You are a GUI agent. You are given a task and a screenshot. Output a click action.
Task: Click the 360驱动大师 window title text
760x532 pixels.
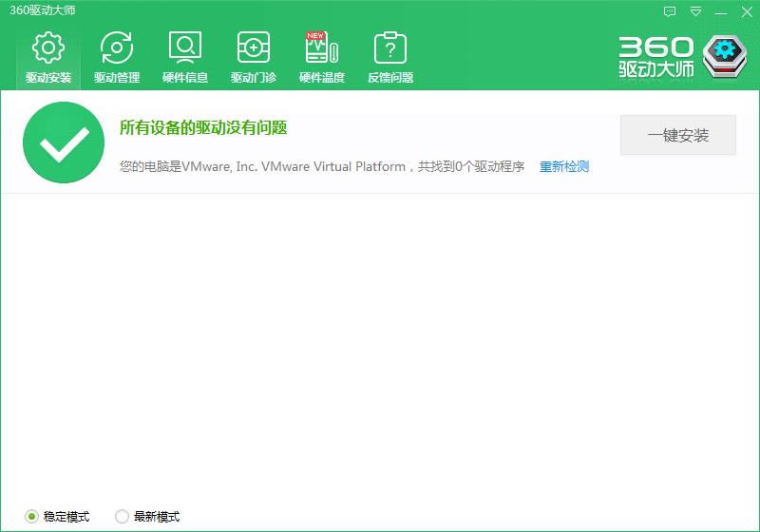[43, 10]
